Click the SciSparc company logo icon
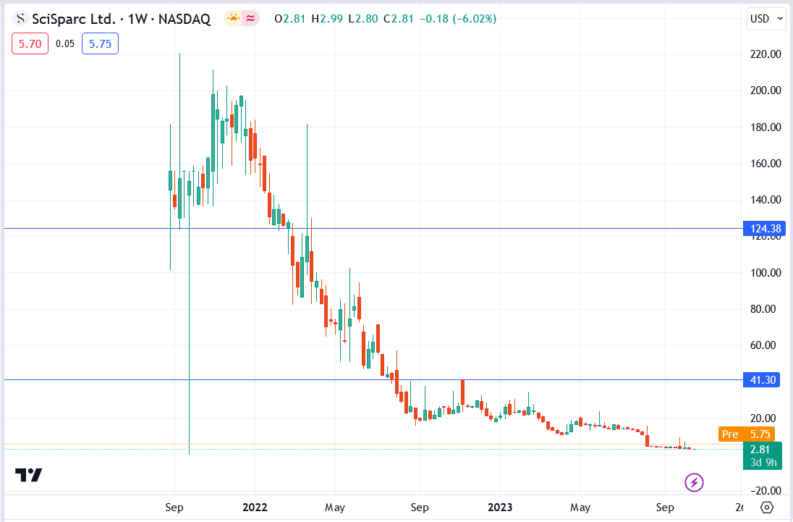The image size is (793, 522). tap(19, 20)
